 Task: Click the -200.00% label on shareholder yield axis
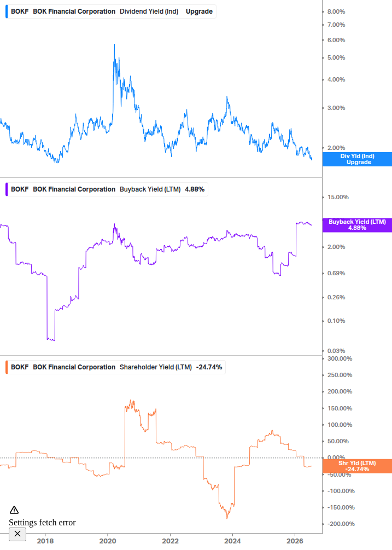coord(341,524)
